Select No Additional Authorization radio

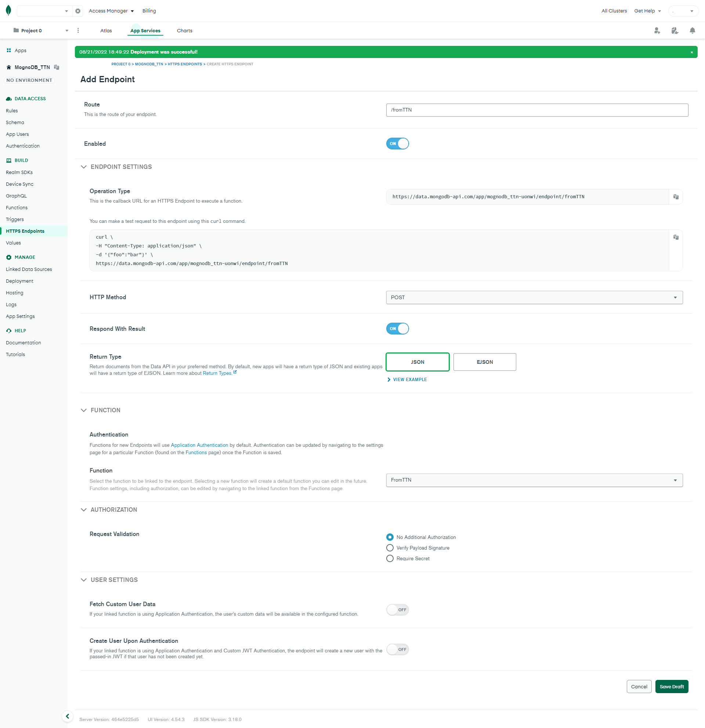390,537
